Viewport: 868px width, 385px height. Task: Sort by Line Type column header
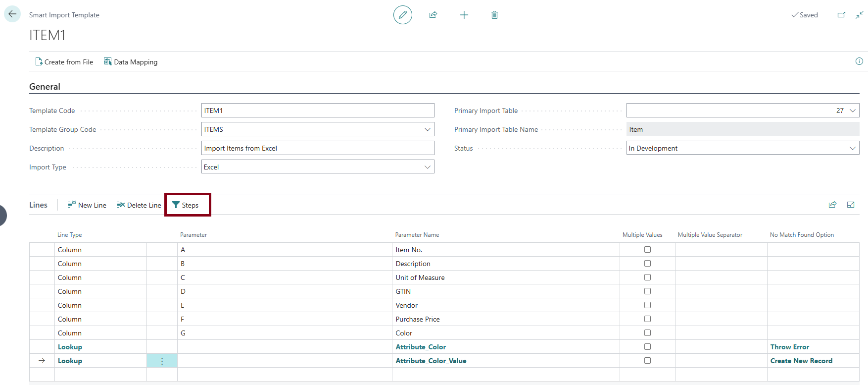(69, 235)
